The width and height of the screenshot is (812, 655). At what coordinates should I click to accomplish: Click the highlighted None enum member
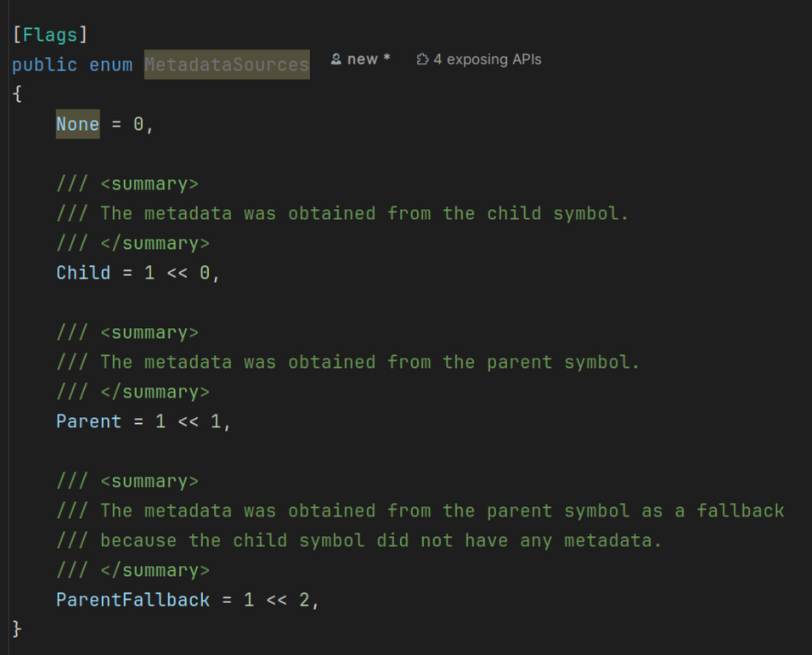click(x=77, y=124)
